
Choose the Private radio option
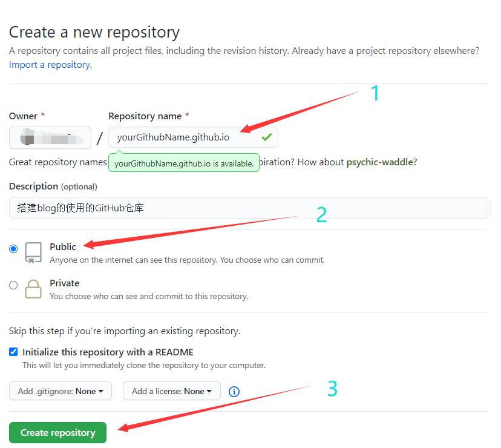click(x=13, y=285)
